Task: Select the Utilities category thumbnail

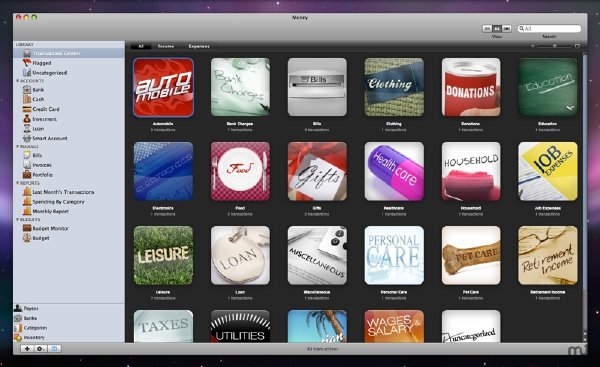Action: click(x=240, y=326)
